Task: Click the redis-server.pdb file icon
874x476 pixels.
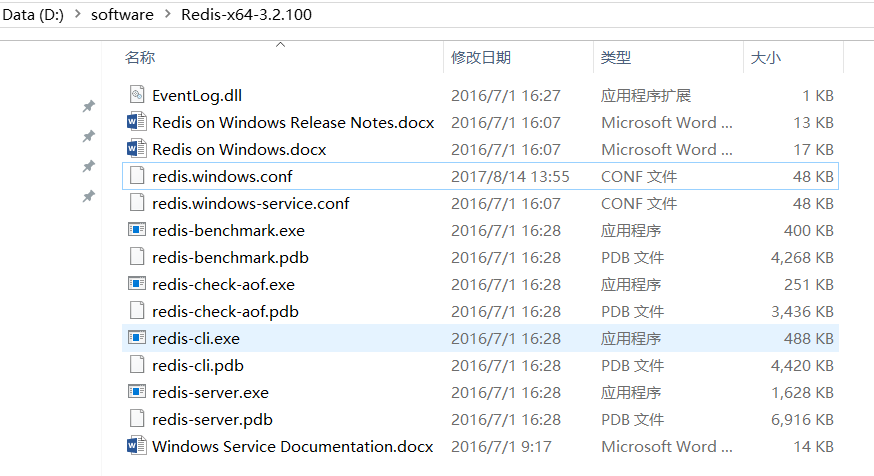Action: [x=137, y=419]
